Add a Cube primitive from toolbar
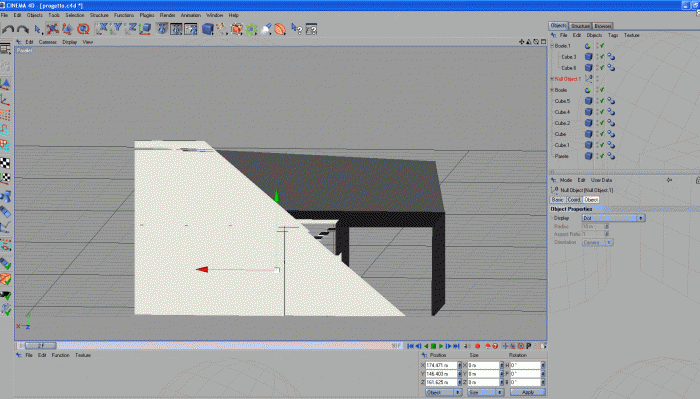 coord(208,29)
